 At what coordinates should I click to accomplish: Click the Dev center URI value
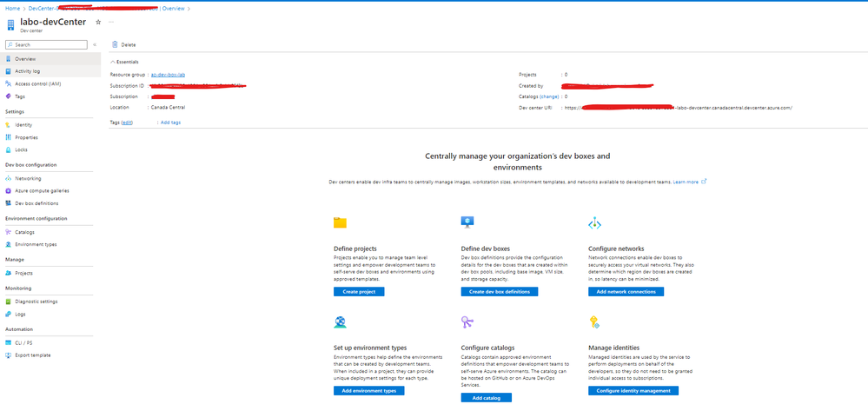pyautogui.click(x=679, y=108)
